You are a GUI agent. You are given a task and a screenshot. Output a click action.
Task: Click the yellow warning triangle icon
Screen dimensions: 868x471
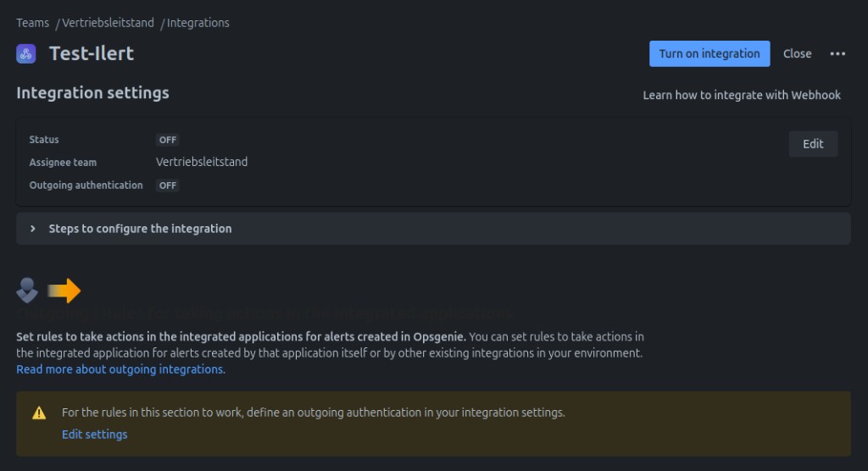pos(39,413)
